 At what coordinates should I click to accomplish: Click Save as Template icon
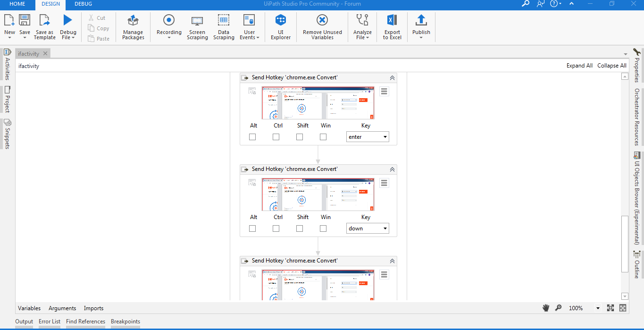(44, 20)
